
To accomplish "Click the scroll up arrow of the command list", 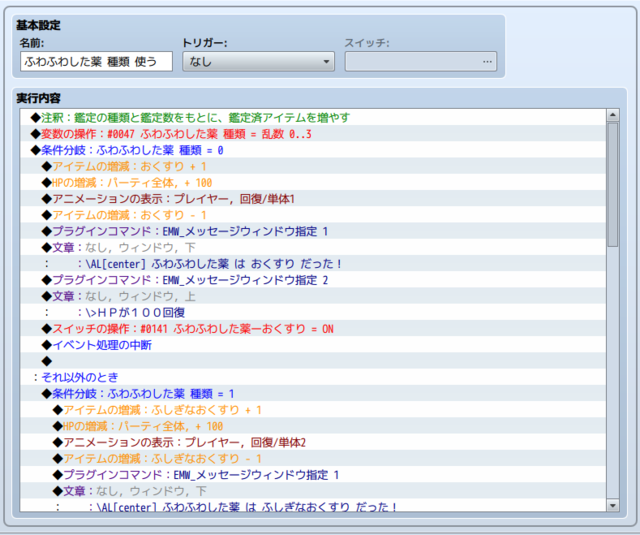I will click(613, 115).
